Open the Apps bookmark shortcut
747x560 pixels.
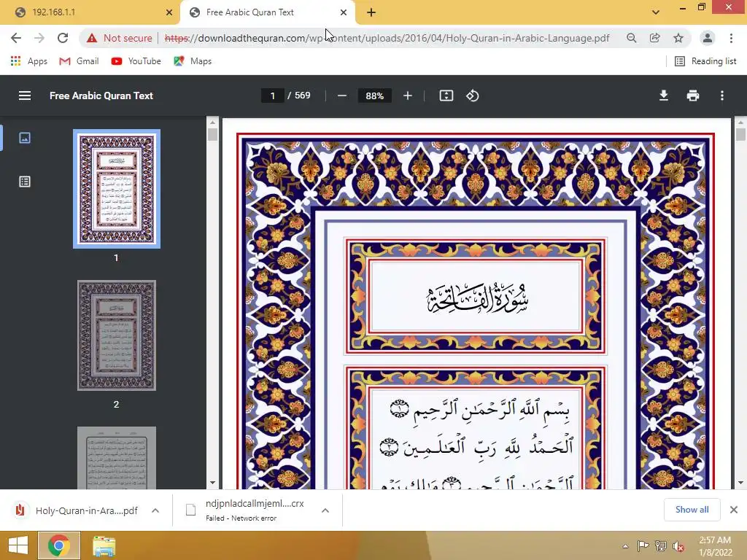point(28,61)
